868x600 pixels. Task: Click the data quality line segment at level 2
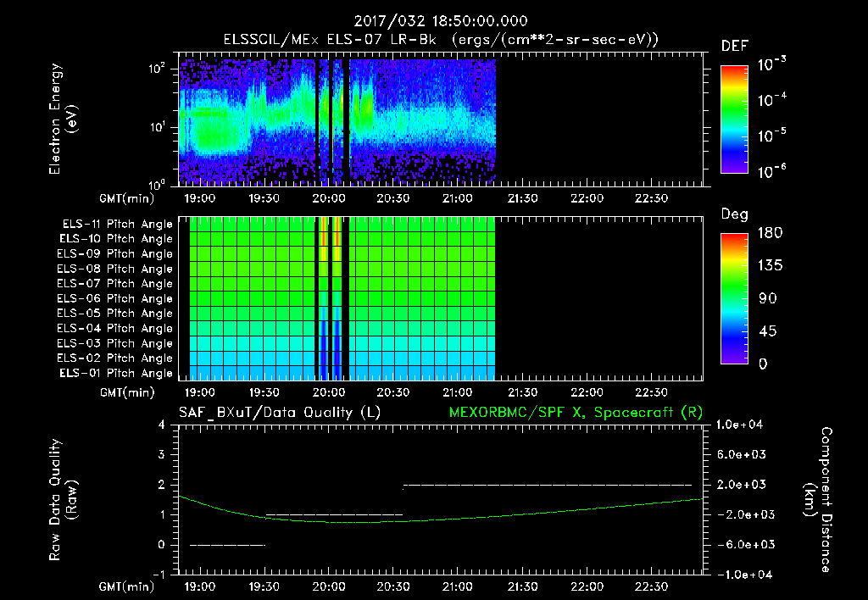pos(547,485)
